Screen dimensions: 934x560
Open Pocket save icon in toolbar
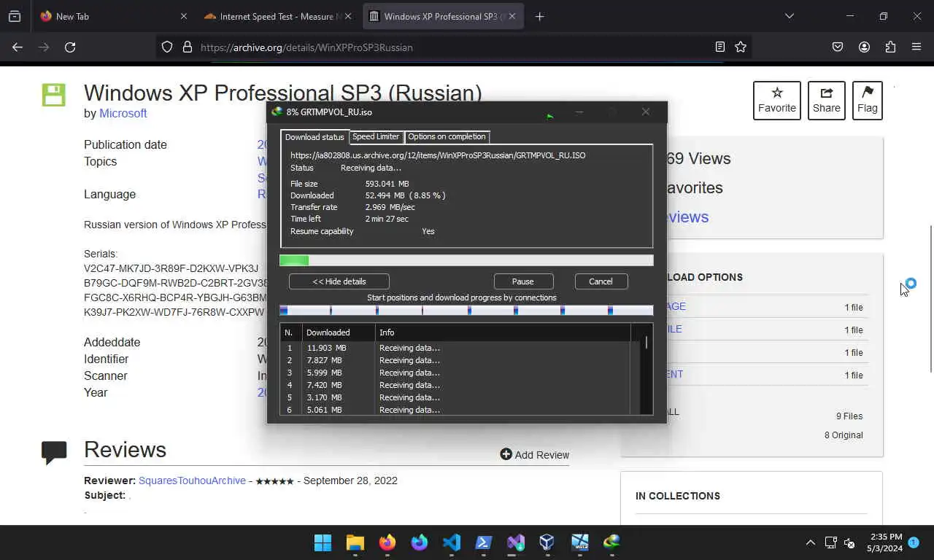[838, 47]
